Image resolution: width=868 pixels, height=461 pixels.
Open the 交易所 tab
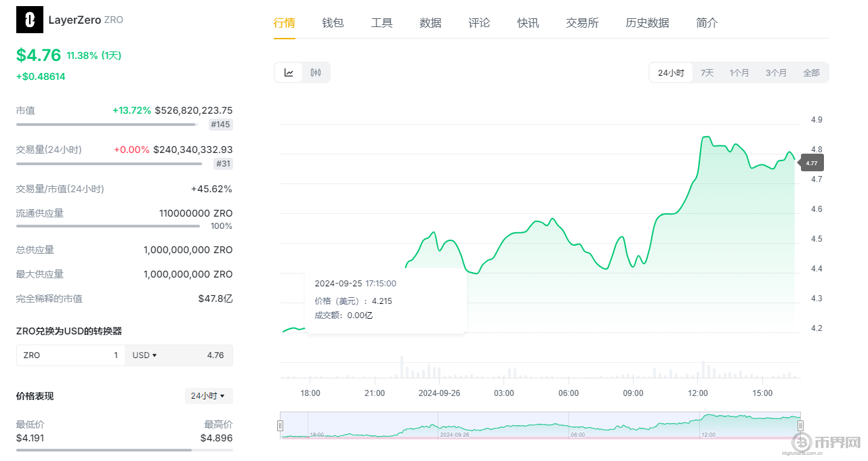click(x=581, y=22)
